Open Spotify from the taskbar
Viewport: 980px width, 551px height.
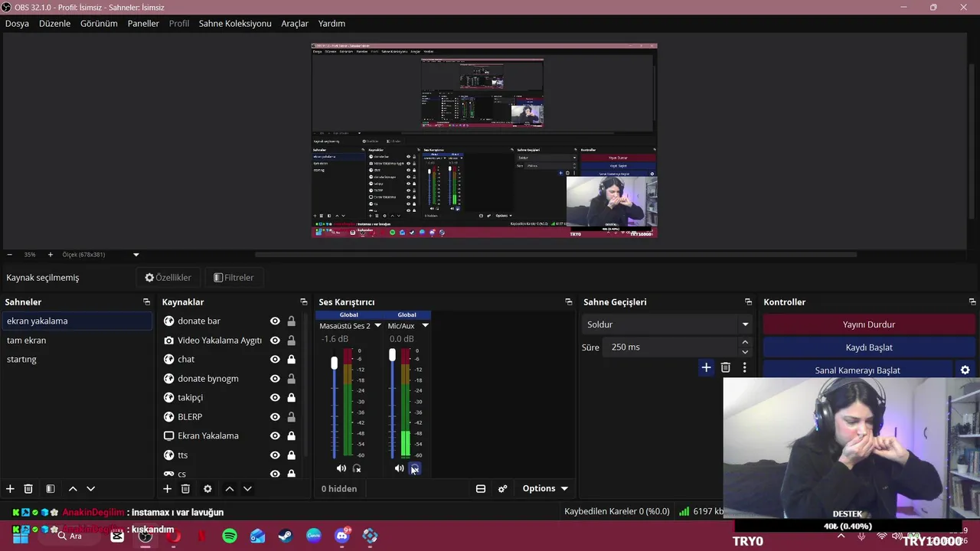point(230,536)
